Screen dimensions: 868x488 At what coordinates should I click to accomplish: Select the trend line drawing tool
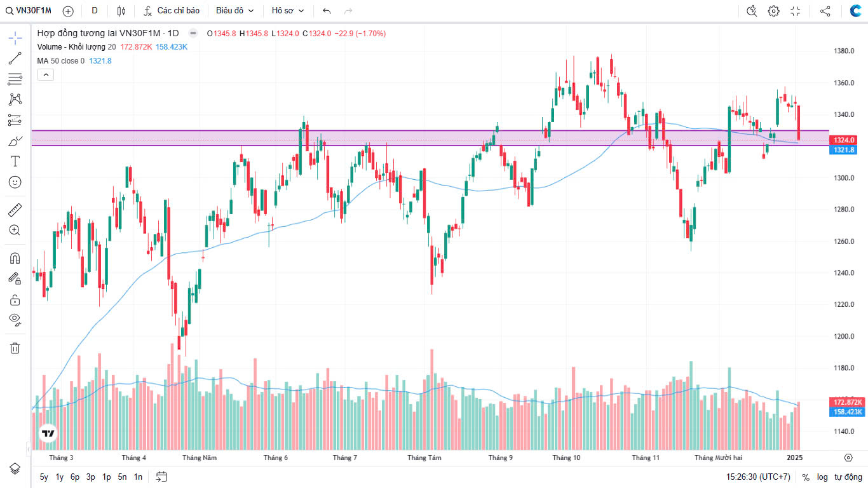pos(15,58)
